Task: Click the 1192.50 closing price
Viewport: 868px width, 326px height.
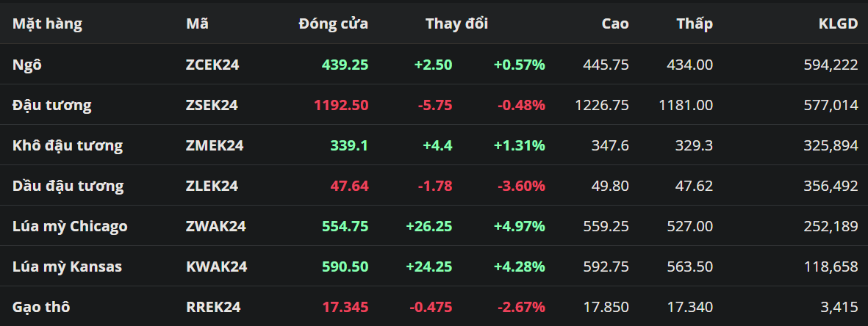Action: coord(341,105)
